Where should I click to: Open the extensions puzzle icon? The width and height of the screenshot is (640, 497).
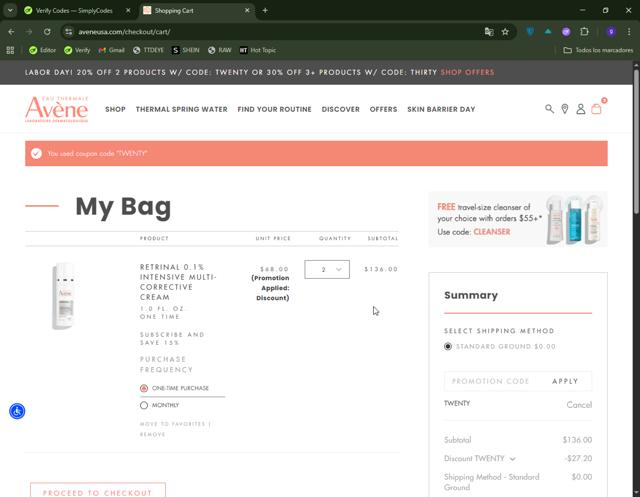pos(584,31)
